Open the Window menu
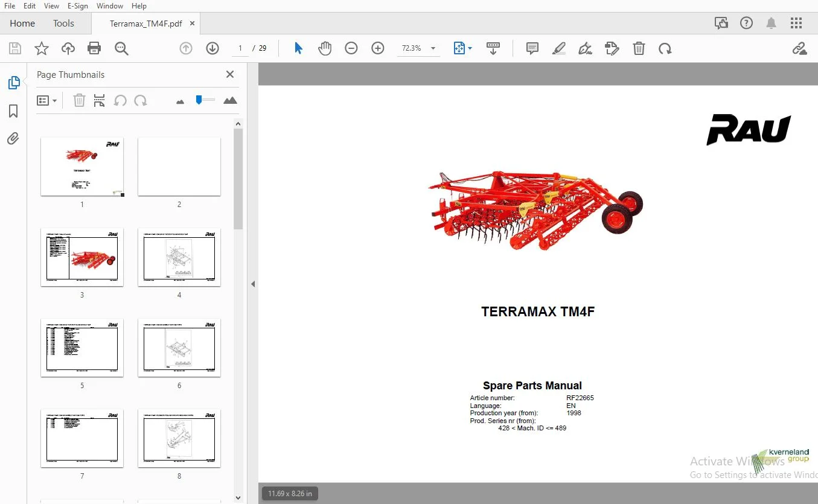818x504 pixels. 110,5
